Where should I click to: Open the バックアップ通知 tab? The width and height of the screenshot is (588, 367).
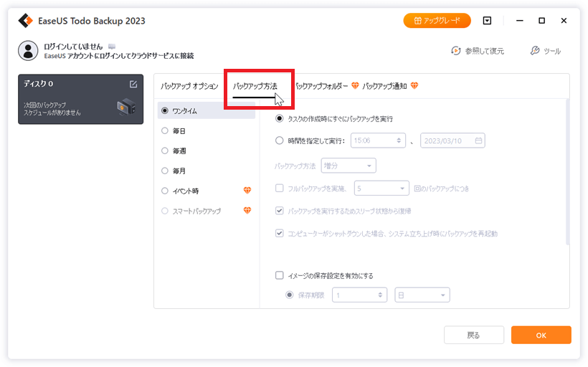tap(385, 86)
